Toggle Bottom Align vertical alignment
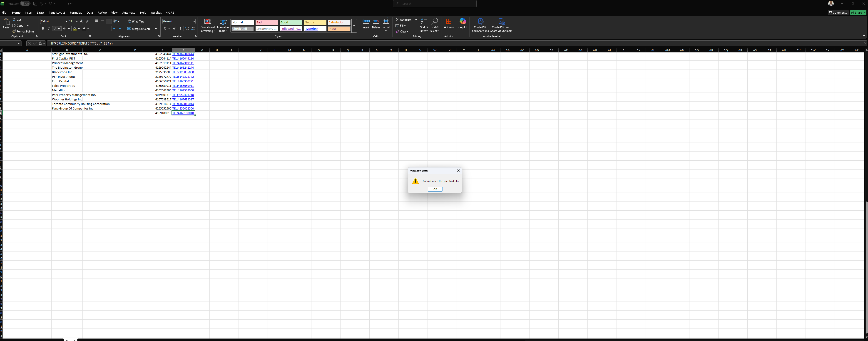This screenshot has width=868, height=341. (108, 21)
